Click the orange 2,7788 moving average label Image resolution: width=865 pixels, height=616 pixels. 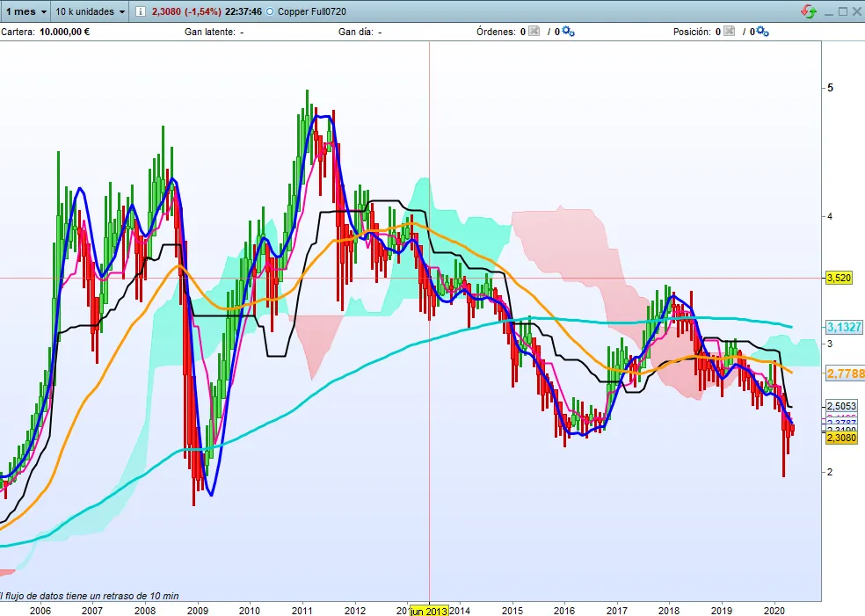[845, 373]
